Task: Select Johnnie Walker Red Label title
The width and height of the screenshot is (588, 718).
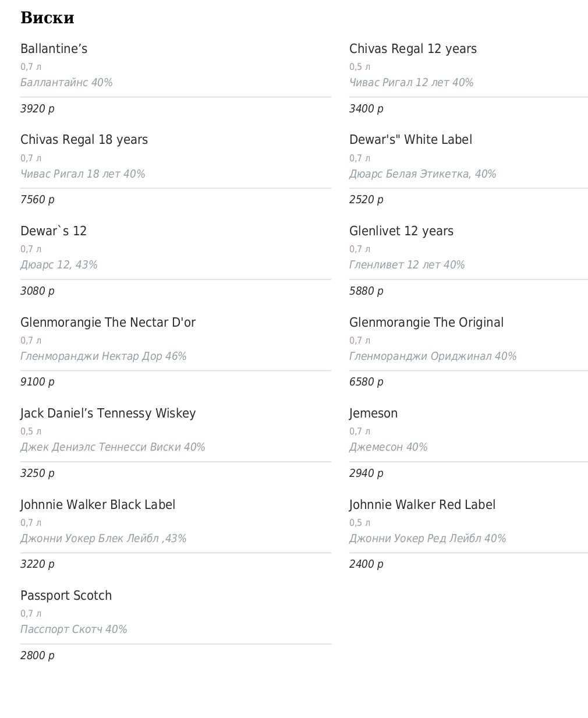Action: [x=422, y=505]
